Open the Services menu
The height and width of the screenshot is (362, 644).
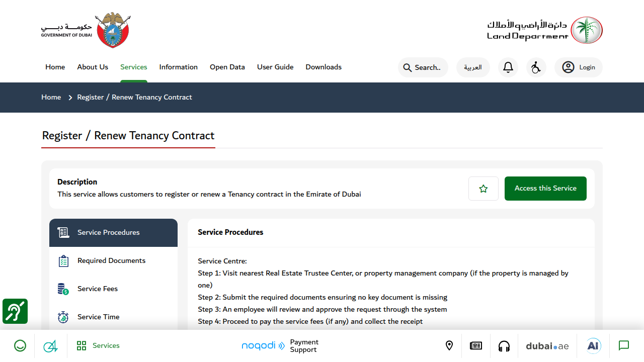click(x=134, y=67)
